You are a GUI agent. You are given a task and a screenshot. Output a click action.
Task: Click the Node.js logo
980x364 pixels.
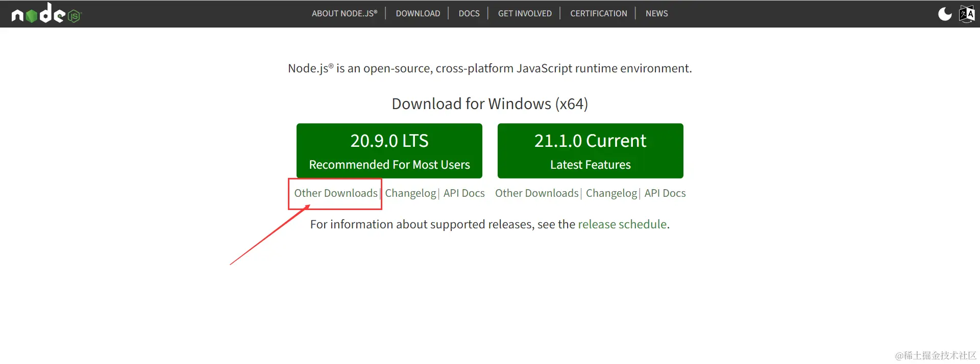point(46,14)
